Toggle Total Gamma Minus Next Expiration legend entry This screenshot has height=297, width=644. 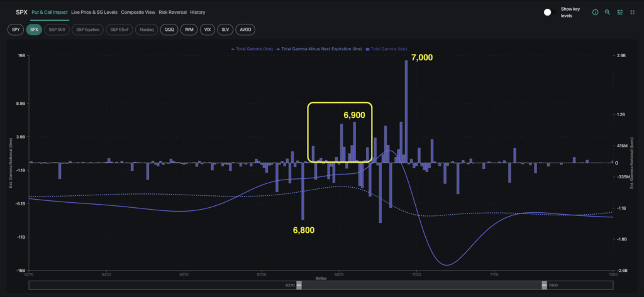[x=319, y=48]
